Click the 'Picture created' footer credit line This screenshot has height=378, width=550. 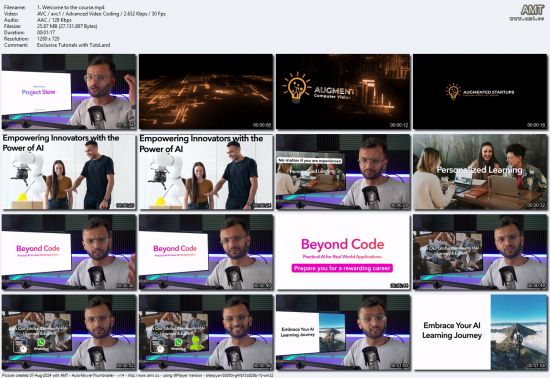tap(138, 375)
